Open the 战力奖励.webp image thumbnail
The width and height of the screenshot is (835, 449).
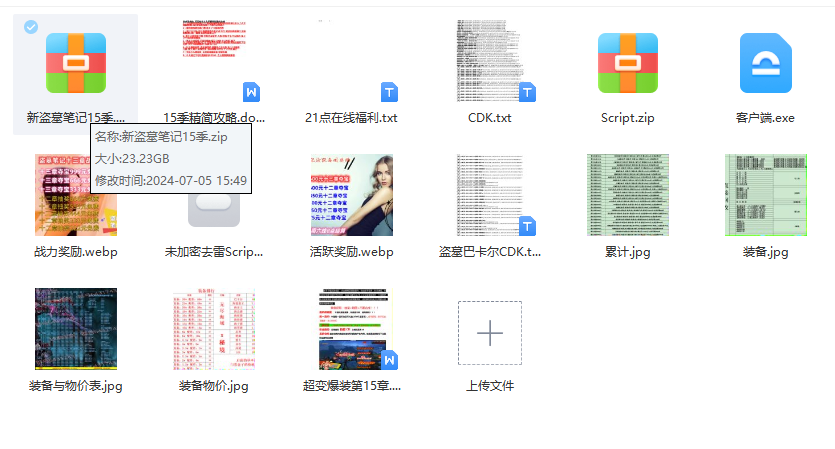coord(76,195)
